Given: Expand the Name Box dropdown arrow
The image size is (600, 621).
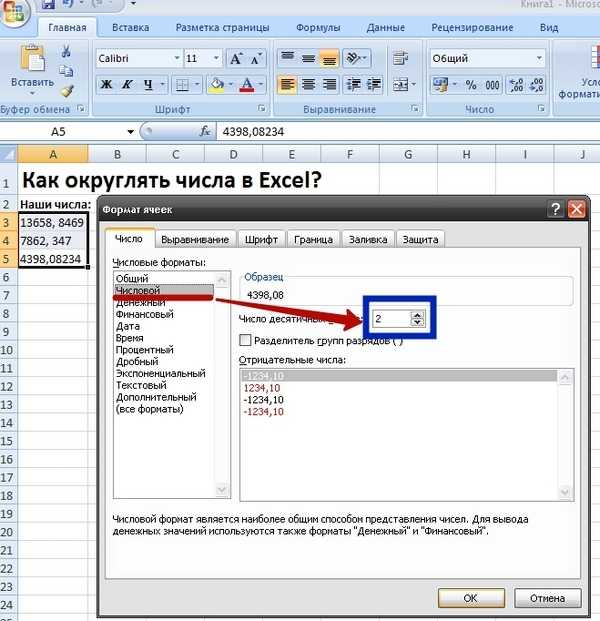Looking at the screenshot, I should point(130,131).
